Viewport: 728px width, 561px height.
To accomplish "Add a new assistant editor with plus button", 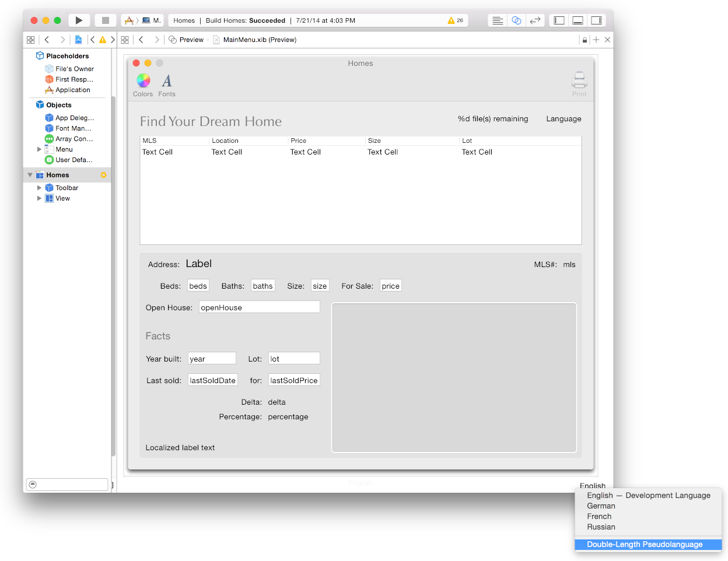I will (596, 40).
